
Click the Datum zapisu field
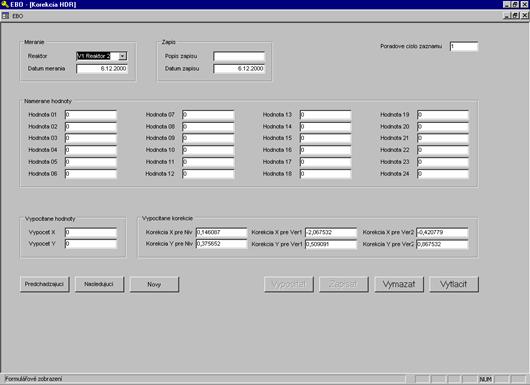tap(239, 69)
